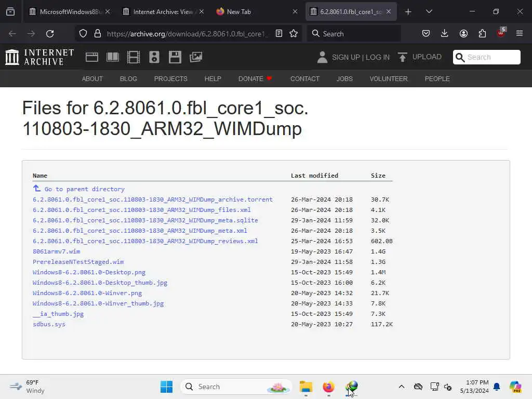
Task: Open Firefox from taskbar
Action: 328,387
